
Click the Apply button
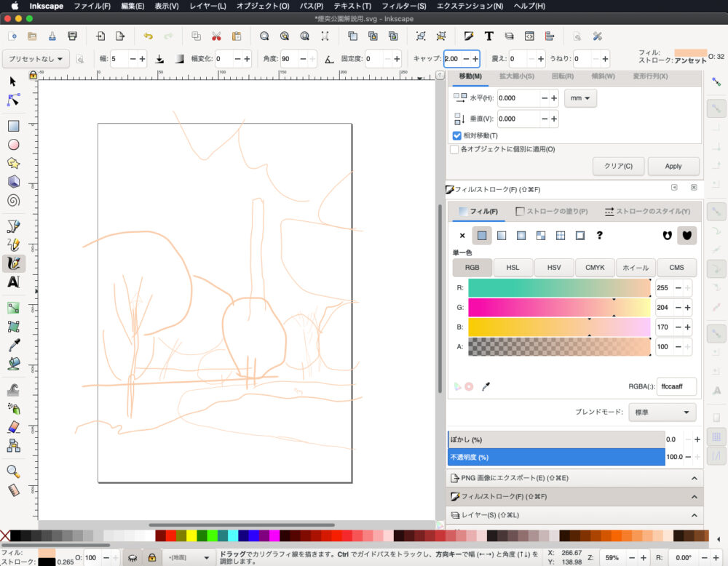point(673,166)
